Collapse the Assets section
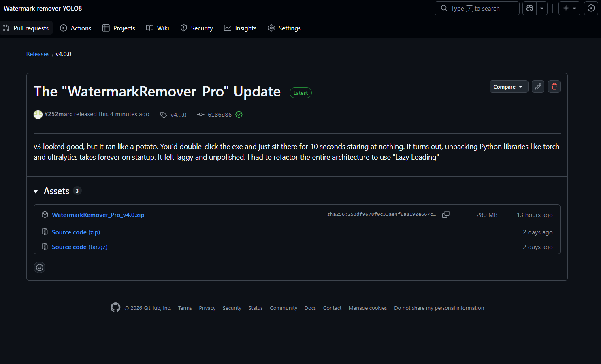Viewport: 601px width, 364px height. coord(36,191)
